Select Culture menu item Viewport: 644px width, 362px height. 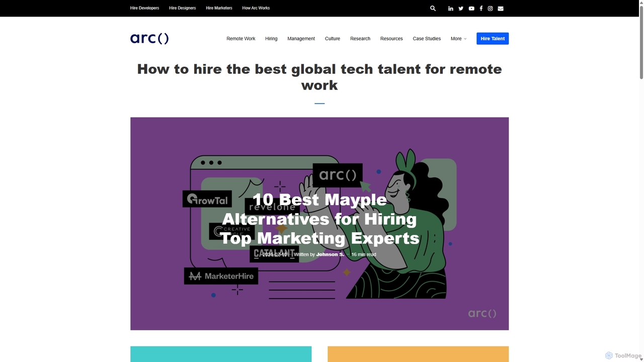332,39
